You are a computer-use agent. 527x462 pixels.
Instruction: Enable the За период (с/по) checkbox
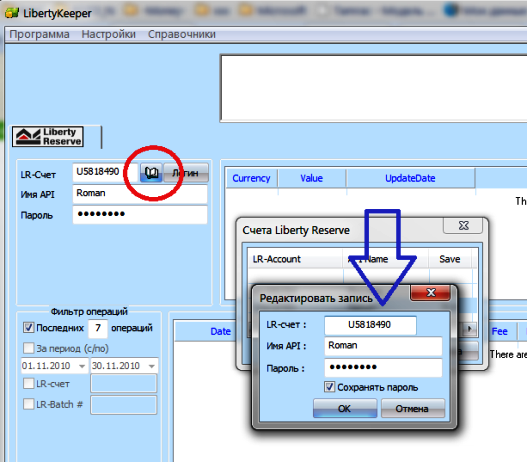coord(29,348)
